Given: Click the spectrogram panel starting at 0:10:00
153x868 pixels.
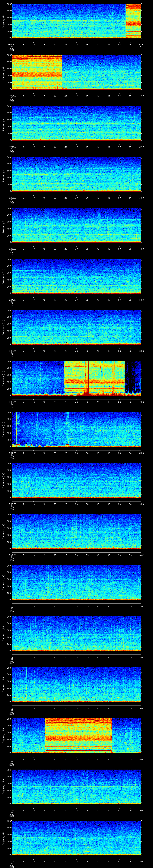Looking at the screenshot, I should pos(76,582).
